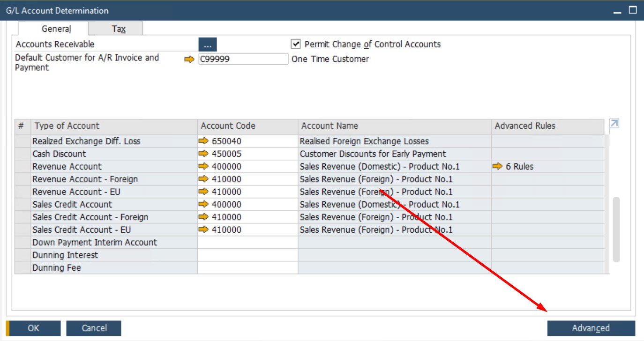The height and width of the screenshot is (341, 644).
Task: Select the General tab
Action: point(56,29)
